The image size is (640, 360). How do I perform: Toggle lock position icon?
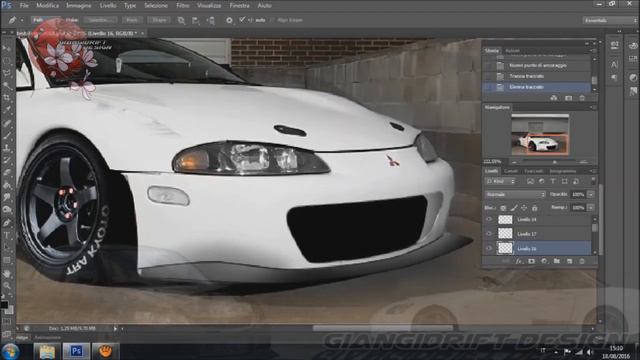[524, 208]
